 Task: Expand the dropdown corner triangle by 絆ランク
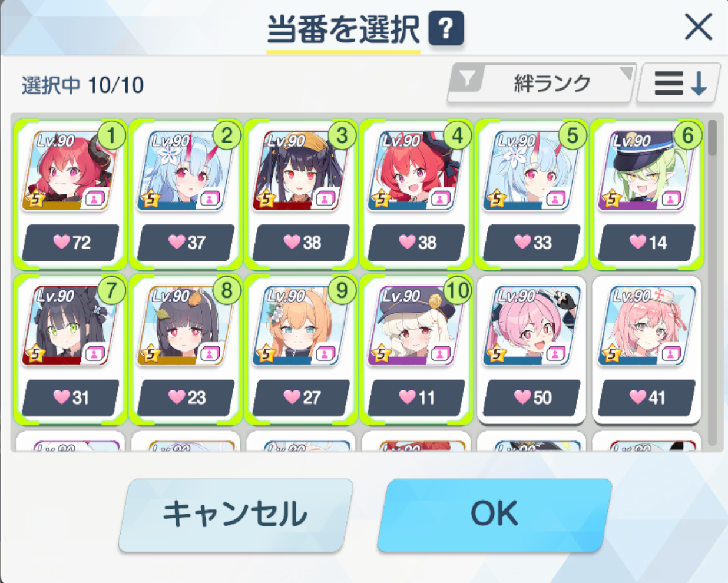click(x=626, y=73)
